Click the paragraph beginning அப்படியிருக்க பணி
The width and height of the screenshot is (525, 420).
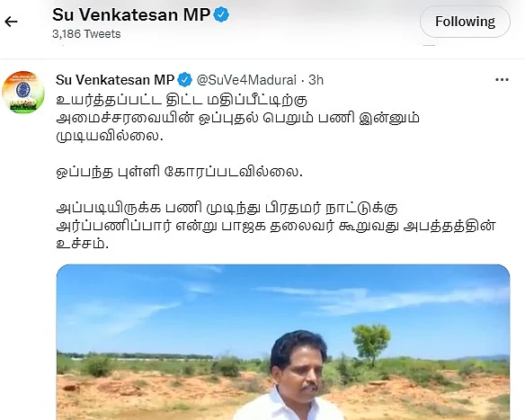point(276,226)
